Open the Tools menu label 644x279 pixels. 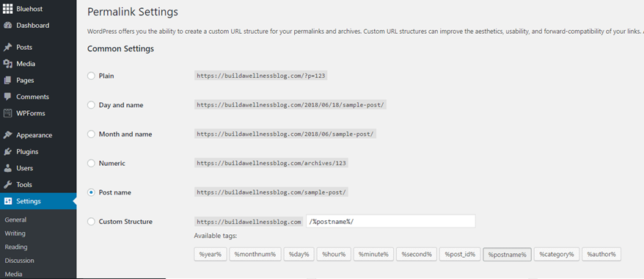(x=24, y=184)
